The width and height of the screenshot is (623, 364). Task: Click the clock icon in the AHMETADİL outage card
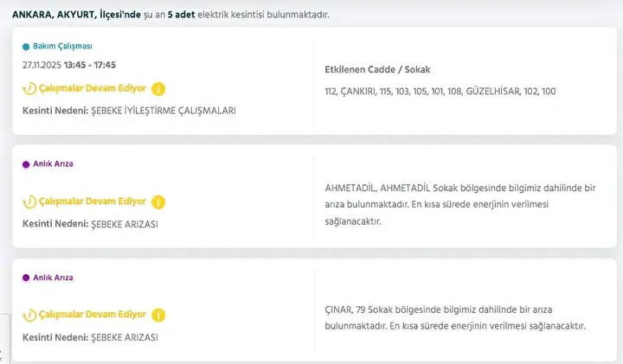(x=29, y=202)
